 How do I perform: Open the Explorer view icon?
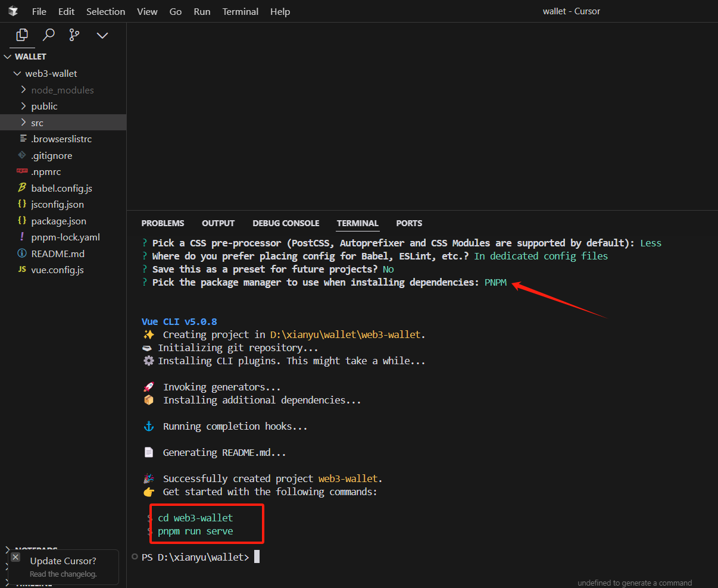[x=22, y=35]
